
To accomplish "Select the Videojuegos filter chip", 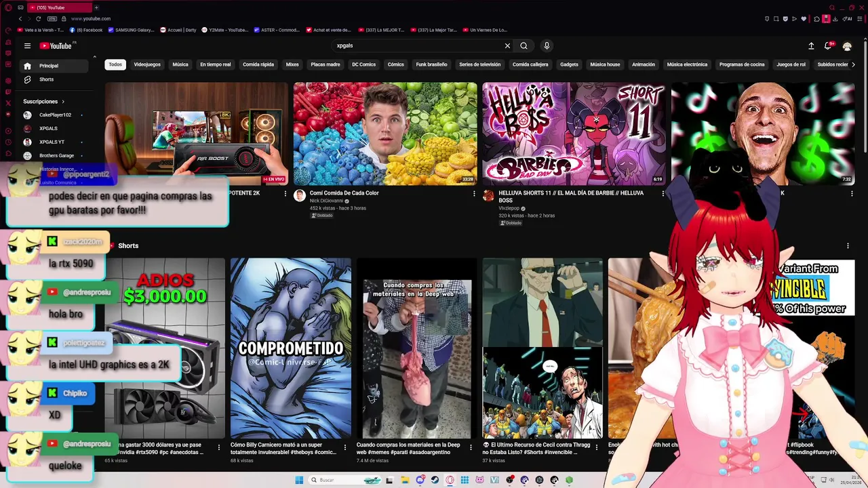I will pyautogui.click(x=147, y=64).
